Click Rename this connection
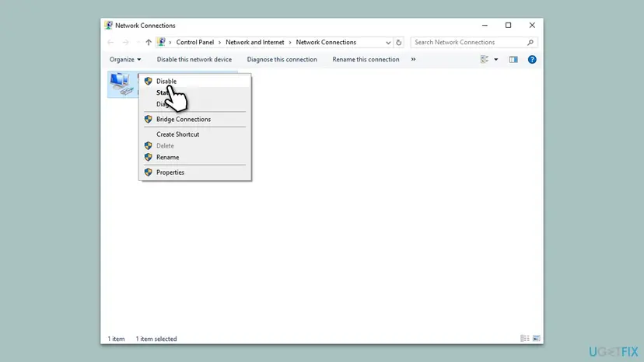 click(x=366, y=60)
